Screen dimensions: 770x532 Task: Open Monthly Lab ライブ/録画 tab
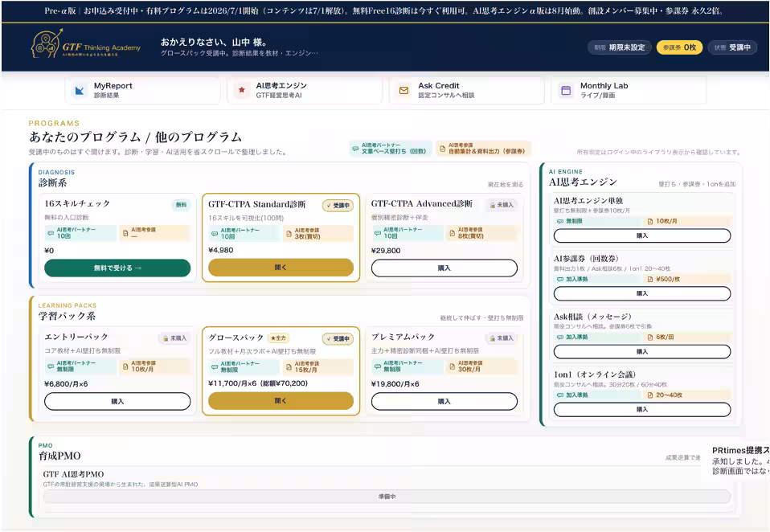(629, 90)
